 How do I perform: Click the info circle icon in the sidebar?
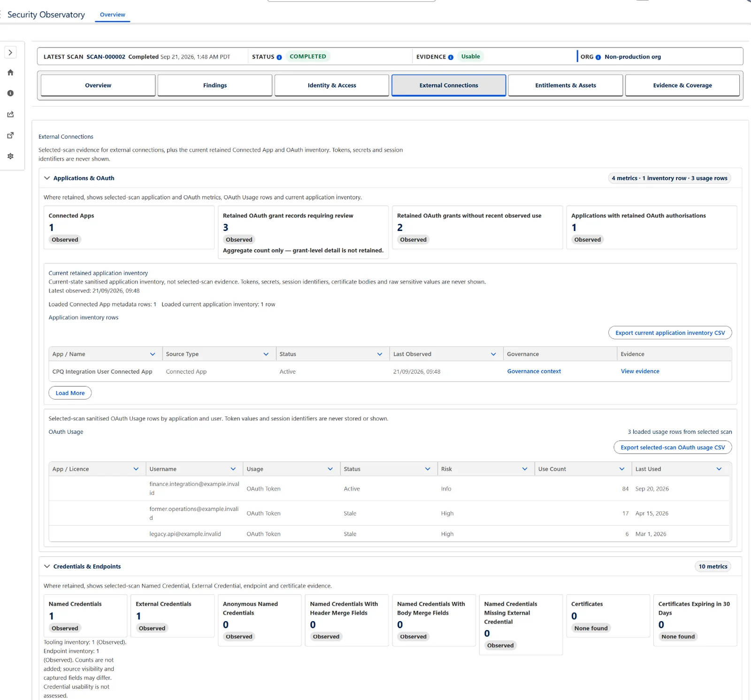[x=10, y=93]
